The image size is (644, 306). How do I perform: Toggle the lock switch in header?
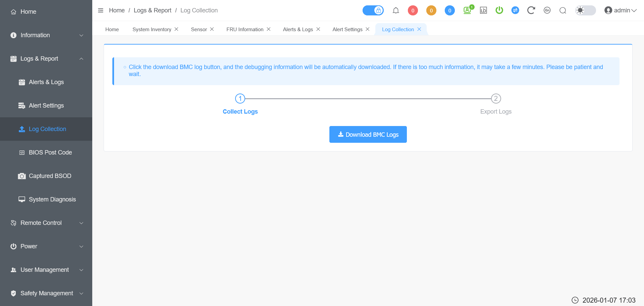coord(373,10)
